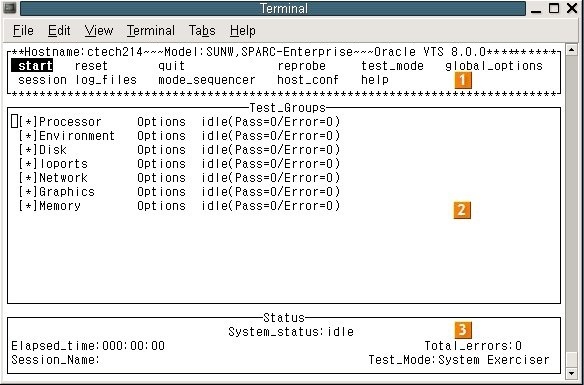Click the Session_Name field
This screenshot has width=584, height=385.
55,360
